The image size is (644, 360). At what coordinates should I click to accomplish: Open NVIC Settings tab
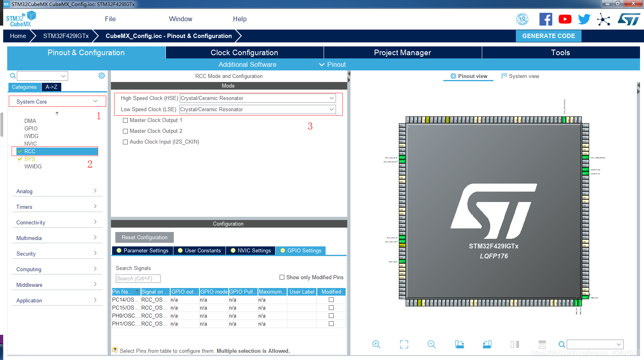point(251,250)
